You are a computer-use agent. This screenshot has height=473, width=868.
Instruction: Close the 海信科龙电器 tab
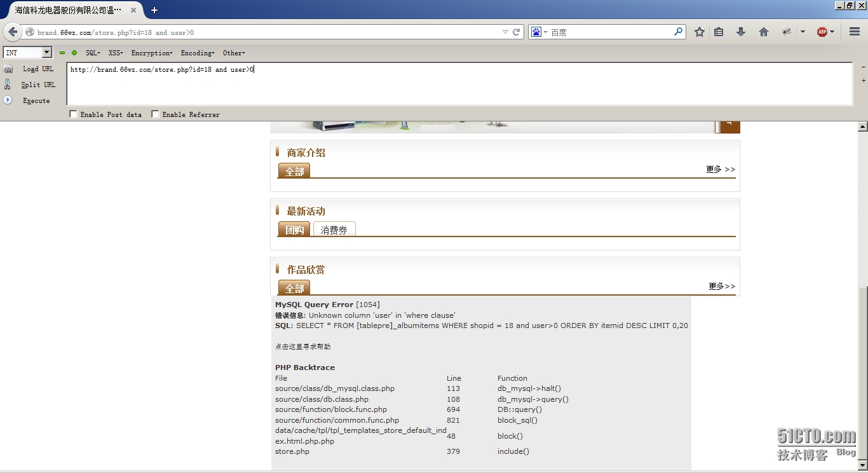134,10
